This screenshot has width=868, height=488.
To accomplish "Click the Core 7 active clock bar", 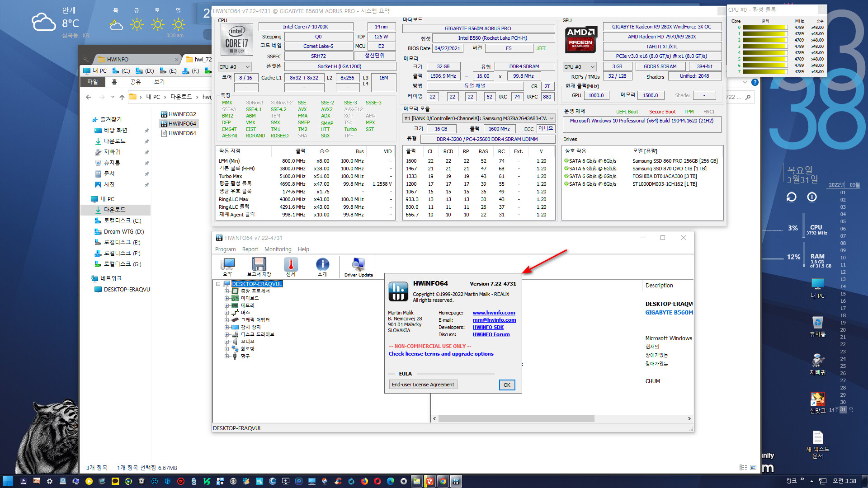I will 765,72.
